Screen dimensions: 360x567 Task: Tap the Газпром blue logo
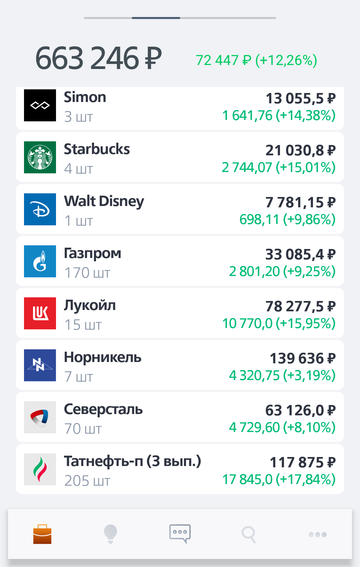(x=40, y=261)
